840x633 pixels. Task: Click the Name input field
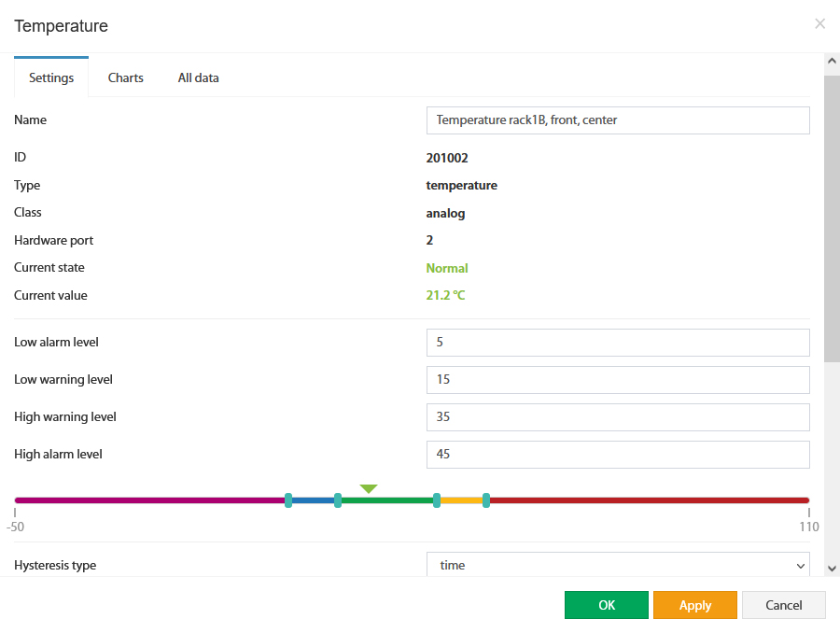[618, 120]
